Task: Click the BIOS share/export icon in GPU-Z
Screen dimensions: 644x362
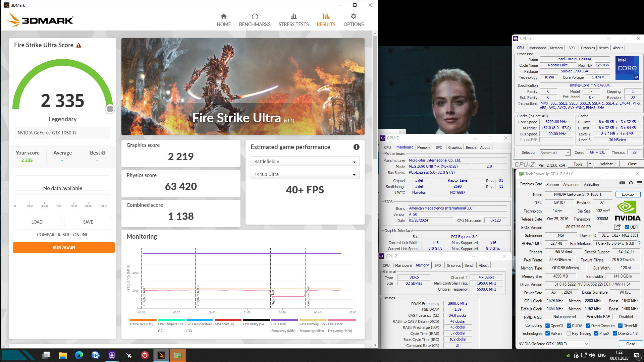Action: (x=617, y=227)
